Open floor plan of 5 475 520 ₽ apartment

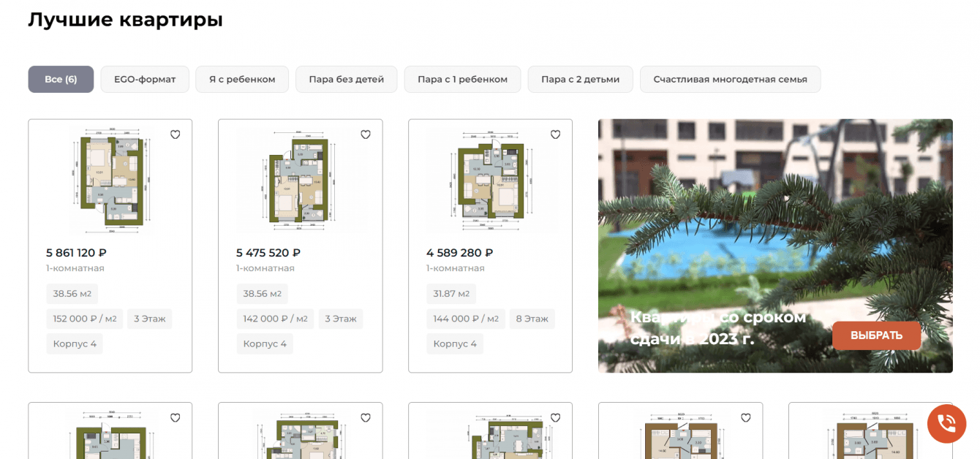click(300, 181)
